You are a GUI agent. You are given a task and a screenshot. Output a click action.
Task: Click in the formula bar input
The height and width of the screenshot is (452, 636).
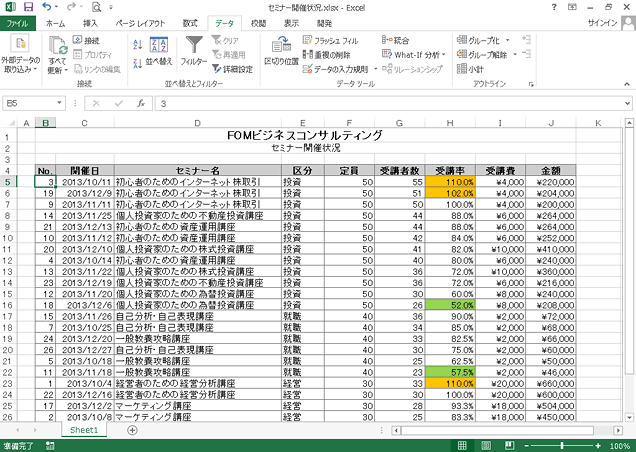tap(389, 103)
